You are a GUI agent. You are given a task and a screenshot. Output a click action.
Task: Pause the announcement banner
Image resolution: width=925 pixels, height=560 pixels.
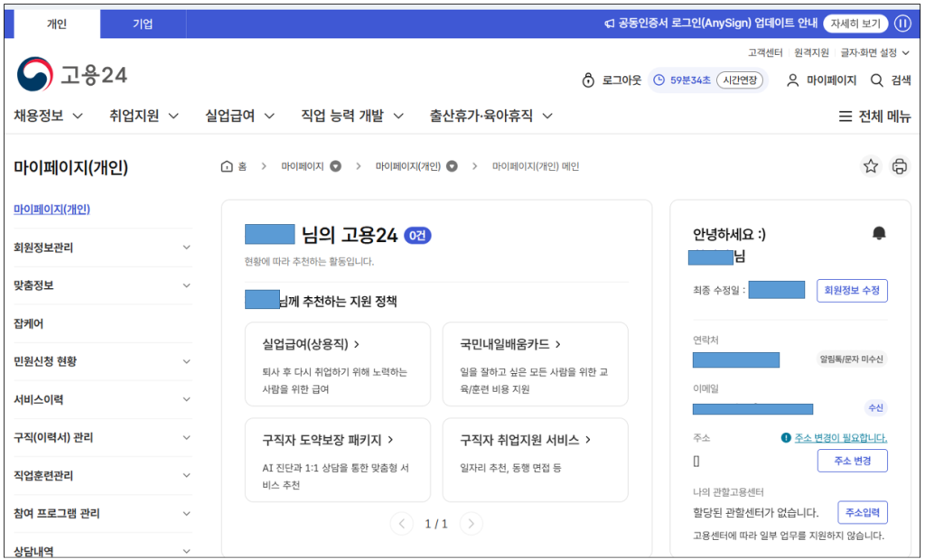[x=902, y=23]
